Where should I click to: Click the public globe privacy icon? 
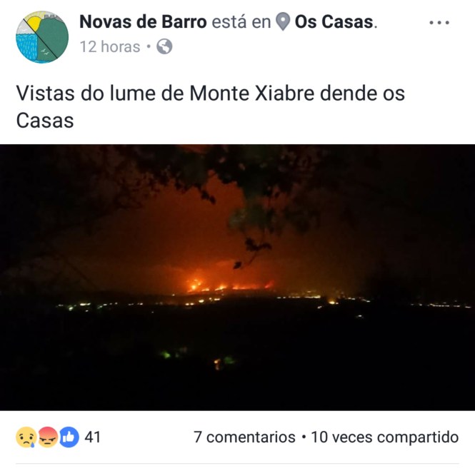[x=164, y=47]
